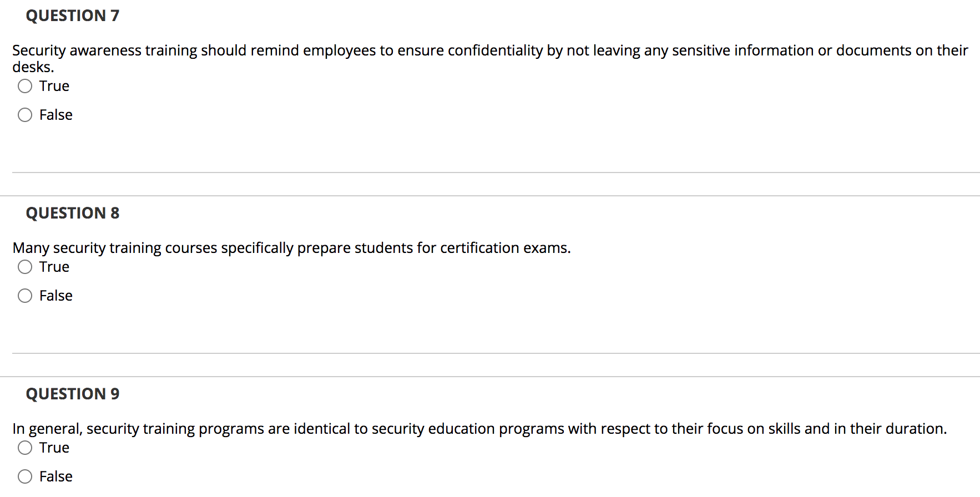The height and width of the screenshot is (497, 980).
Task: Mark True radio button for Question 9
Action: pyautogui.click(x=25, y=448)
